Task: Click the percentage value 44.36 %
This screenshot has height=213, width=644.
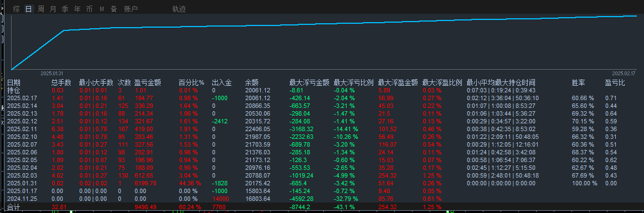Action: (190, 184)
